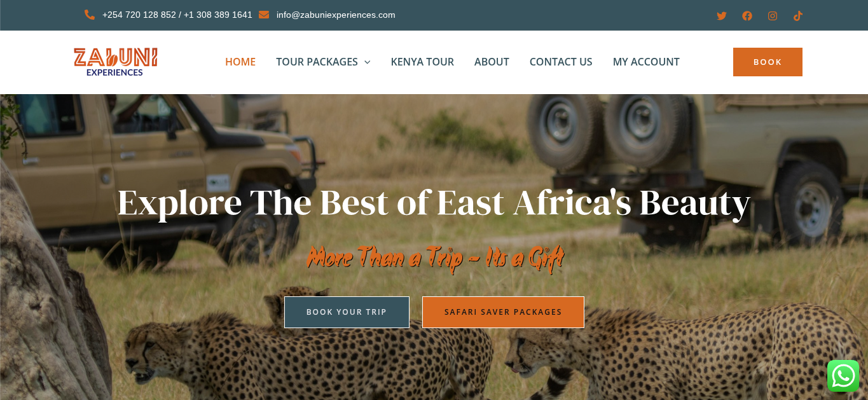Open the Instagram social icon
Screen dimensions: 868x400
click(x=773, y=16)
